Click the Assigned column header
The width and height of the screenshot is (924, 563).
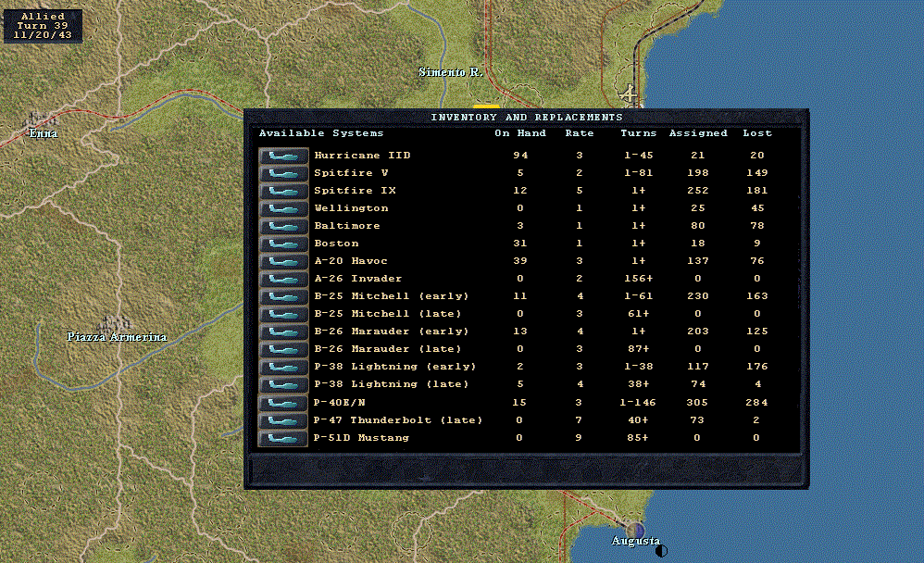(698, 133)
